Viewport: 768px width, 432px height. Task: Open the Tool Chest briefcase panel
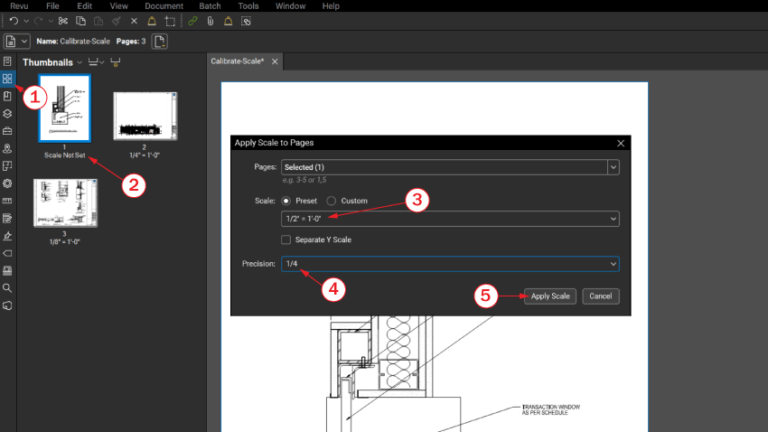(8, 131)
